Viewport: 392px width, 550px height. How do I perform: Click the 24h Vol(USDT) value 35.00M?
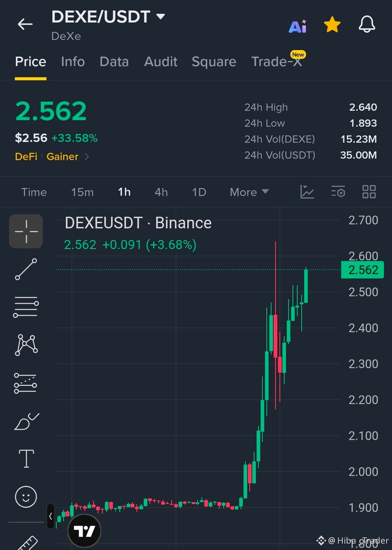(x=359, y=155)
